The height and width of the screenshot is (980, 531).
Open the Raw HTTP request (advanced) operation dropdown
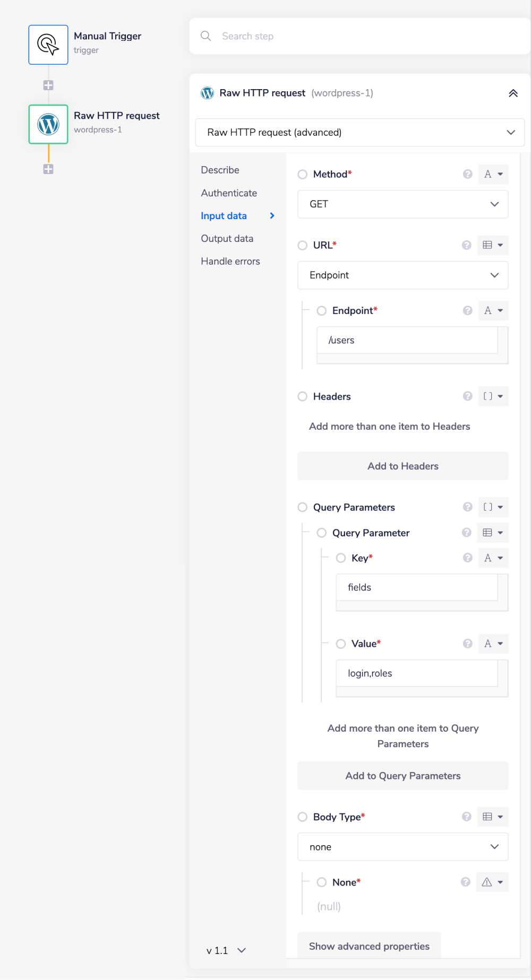click(359, 133)
